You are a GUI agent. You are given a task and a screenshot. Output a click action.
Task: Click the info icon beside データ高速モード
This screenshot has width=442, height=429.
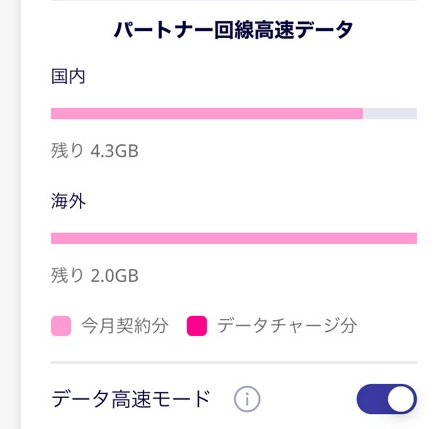(x=247, y=399)
